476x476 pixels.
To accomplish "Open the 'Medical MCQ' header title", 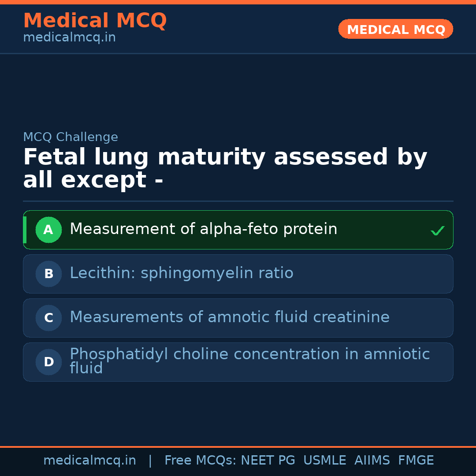I will pyautogui.click(x=95, y=21).
